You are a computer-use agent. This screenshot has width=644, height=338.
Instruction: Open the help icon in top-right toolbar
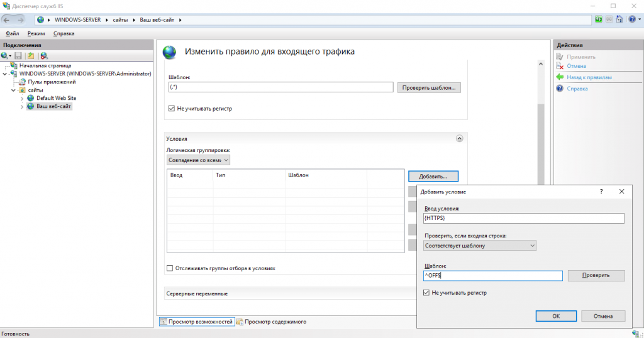(632, 19)
